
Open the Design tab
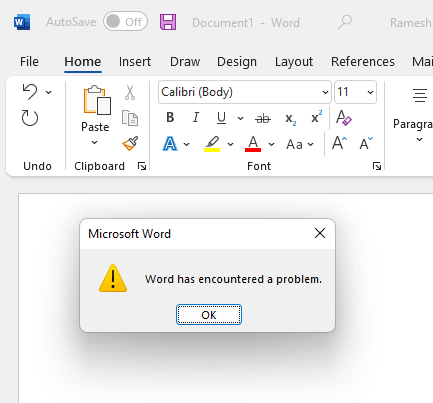[237, 62]
